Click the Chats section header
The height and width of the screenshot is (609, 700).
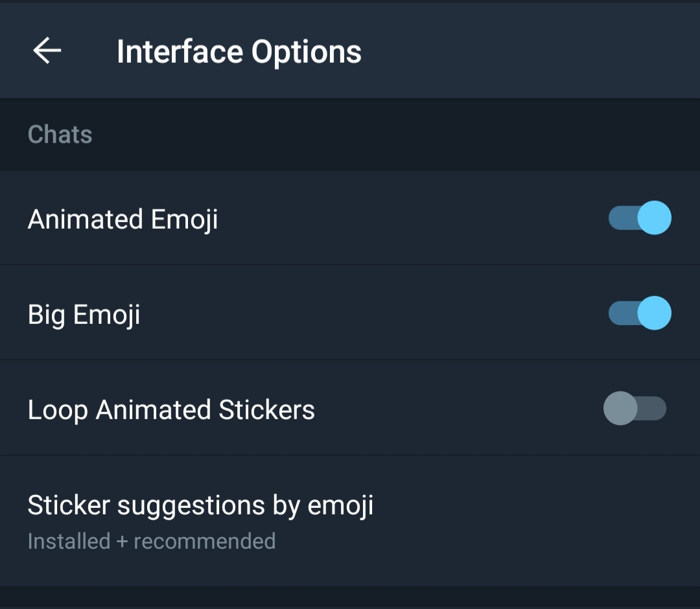(60, 135)
